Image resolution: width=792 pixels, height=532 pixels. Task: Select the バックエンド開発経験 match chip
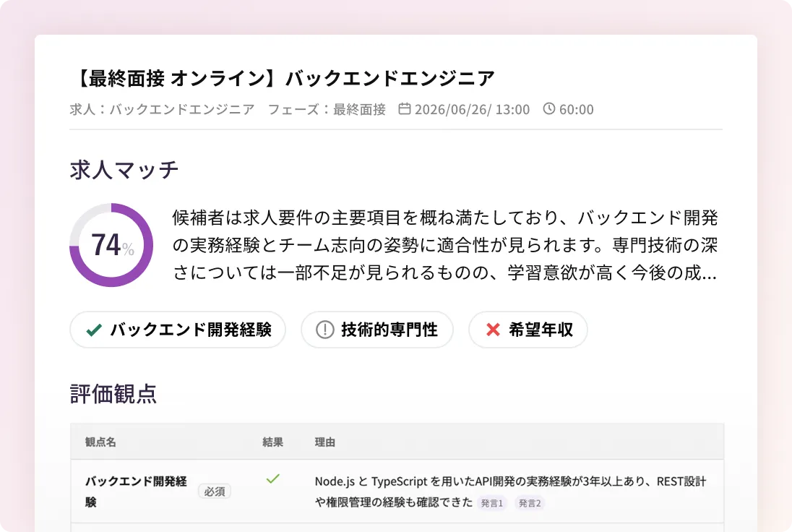(178, 330)
